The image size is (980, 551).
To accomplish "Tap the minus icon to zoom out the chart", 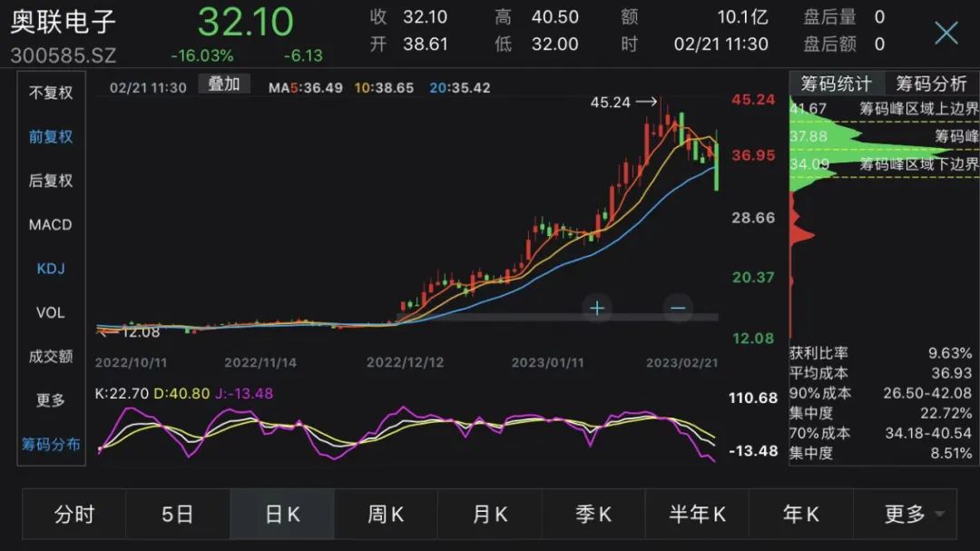I will [677, 309].
